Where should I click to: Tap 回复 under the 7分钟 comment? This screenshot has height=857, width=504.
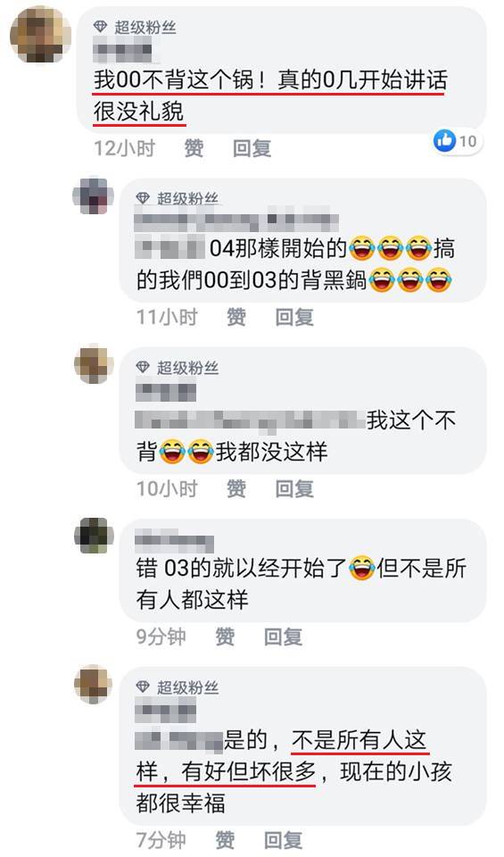[x=283, y=839]
